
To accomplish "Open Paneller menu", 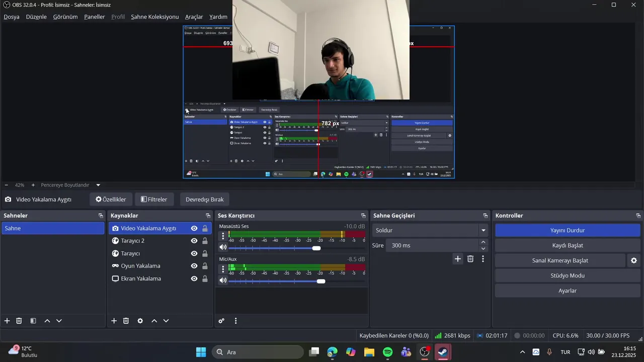I will [95, 17].
